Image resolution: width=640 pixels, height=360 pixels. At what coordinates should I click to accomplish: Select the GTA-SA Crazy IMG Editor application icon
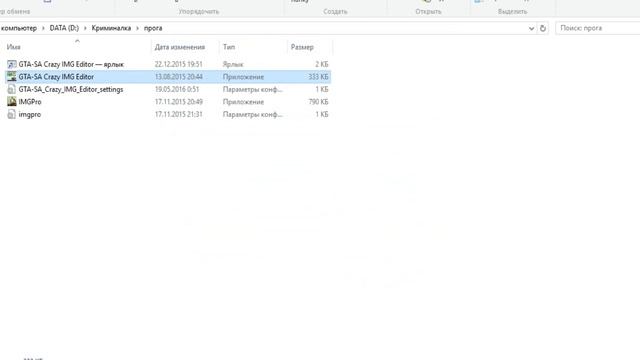(11, 77)
